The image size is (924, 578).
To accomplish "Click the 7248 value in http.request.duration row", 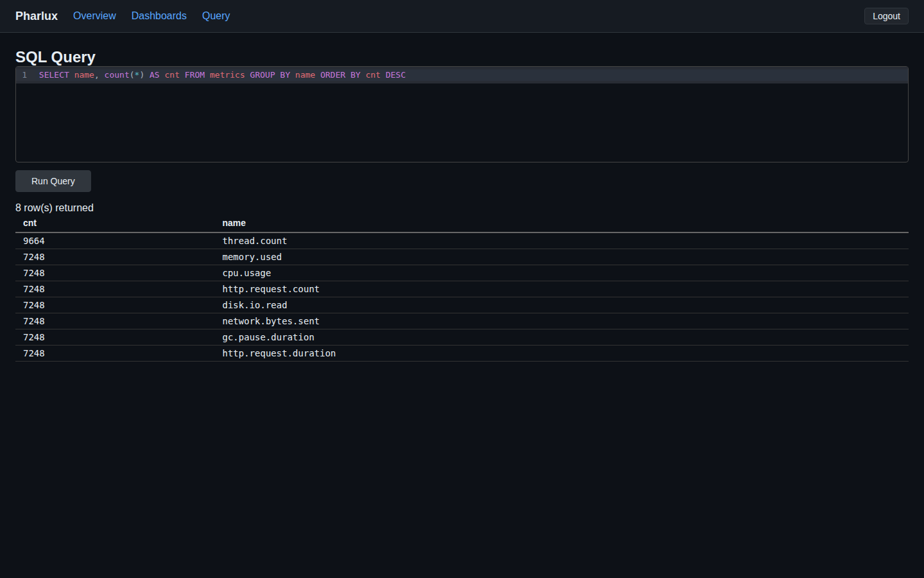I will point(34,353).
